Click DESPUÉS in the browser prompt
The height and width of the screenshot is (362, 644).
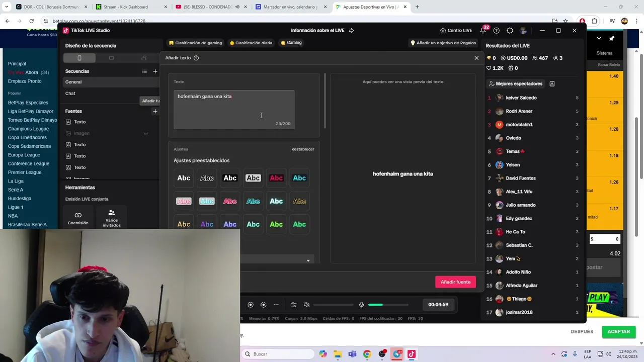(582, 332)
